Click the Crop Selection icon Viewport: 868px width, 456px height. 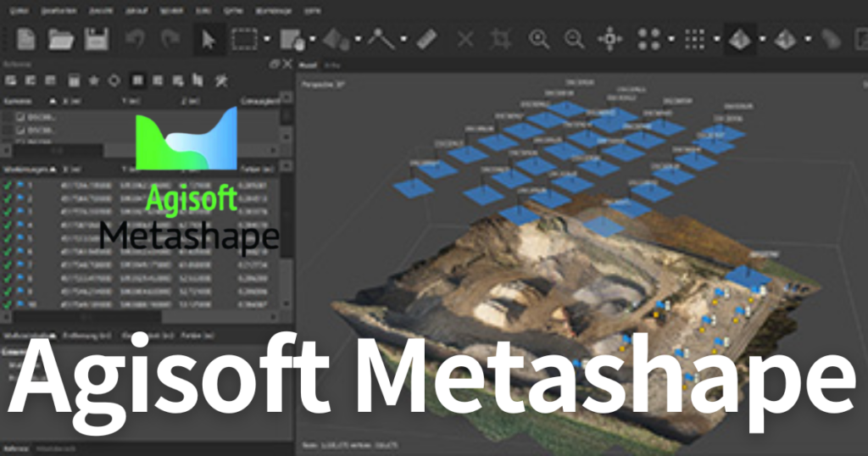pyautogui.click(x=501, y=38)
